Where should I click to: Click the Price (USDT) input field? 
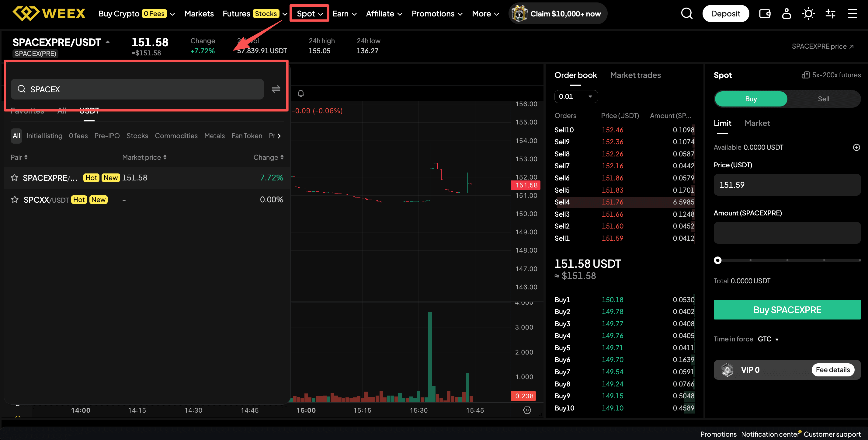787,184
